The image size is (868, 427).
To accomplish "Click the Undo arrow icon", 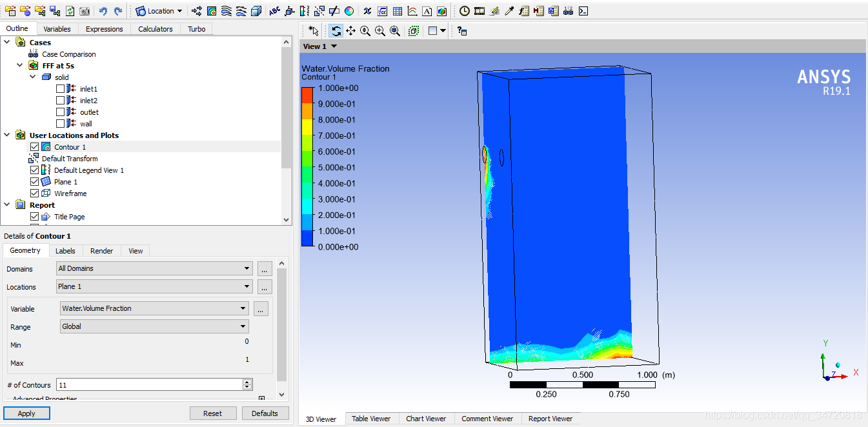I will (103, 11).
